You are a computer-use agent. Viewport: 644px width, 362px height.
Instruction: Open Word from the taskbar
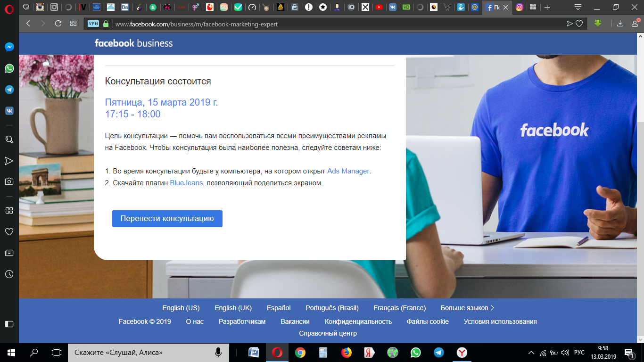point(254,352)
